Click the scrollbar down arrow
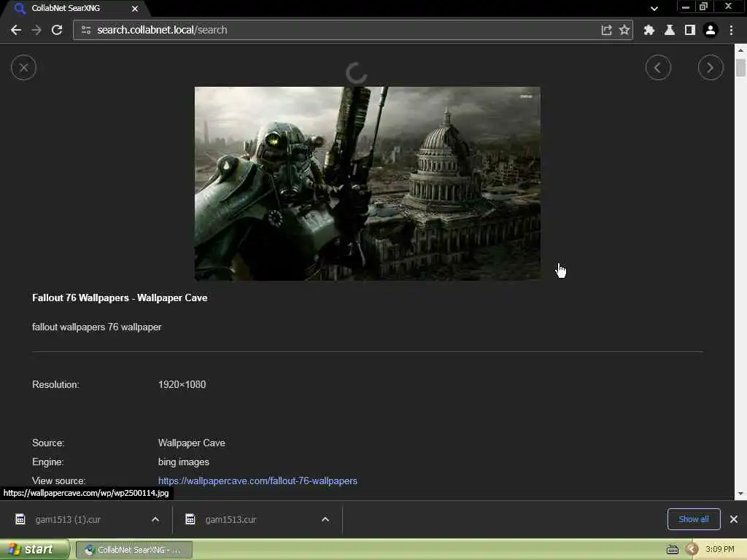This screenshot has width=747, height=560. click(740, 494)
